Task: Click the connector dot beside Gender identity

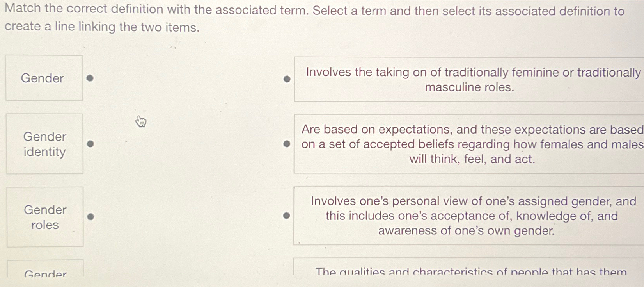Action: (90, 143)
